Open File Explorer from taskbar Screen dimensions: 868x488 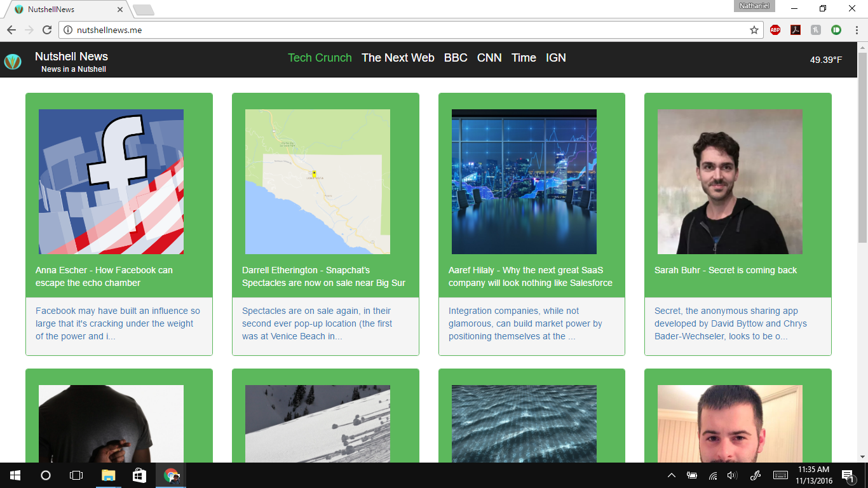coord(109,475)
